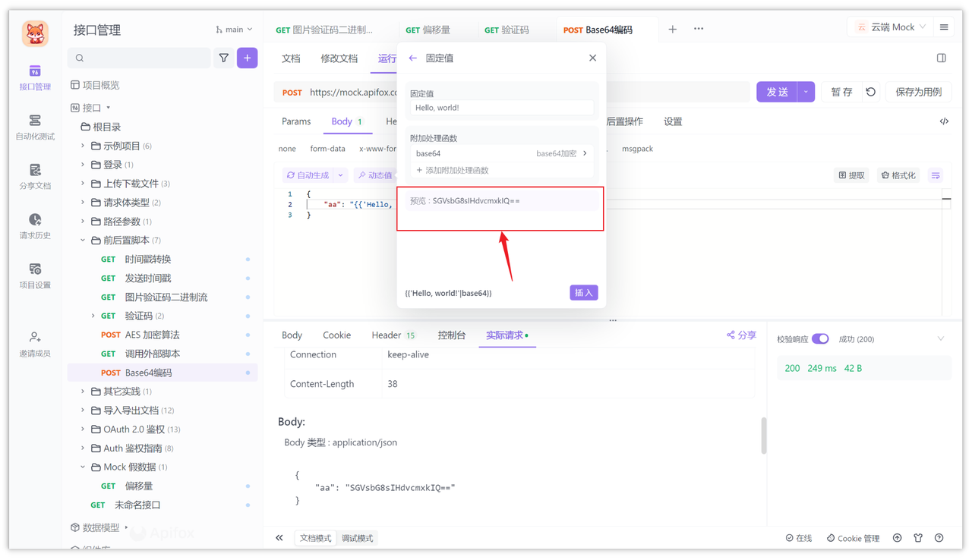Open the Params tab
This screenshot has height=560, width=972.
[x=296, y=121]
